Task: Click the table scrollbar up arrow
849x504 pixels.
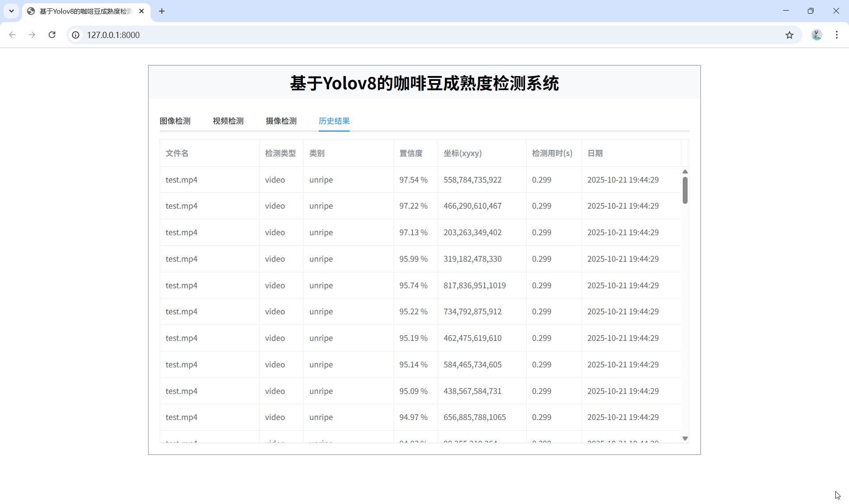Action: click(685, 172)
